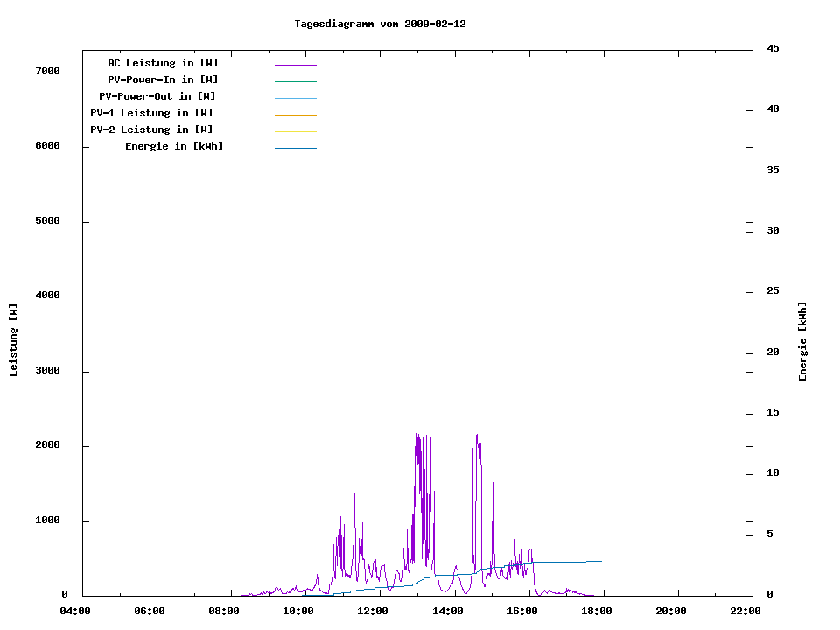Select the PV-2 Leistung legend label
This screenshot has width=840, height=630.
[151, 129]
